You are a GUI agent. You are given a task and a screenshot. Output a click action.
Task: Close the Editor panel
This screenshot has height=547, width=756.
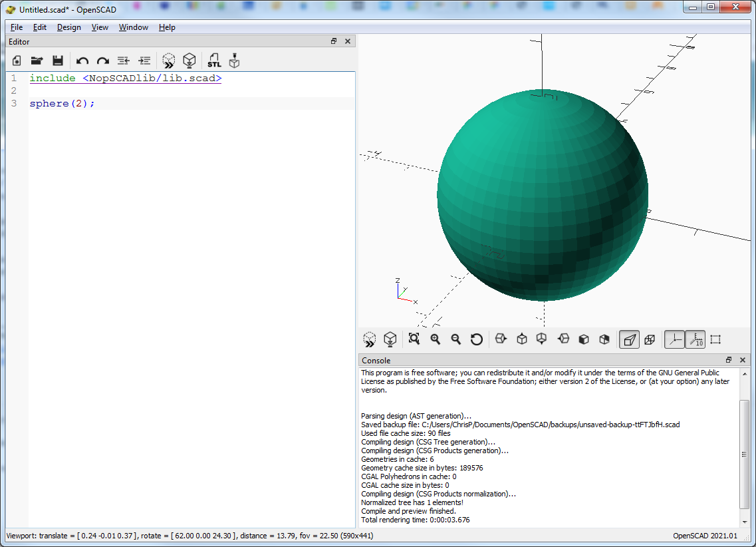click(347, 41)
